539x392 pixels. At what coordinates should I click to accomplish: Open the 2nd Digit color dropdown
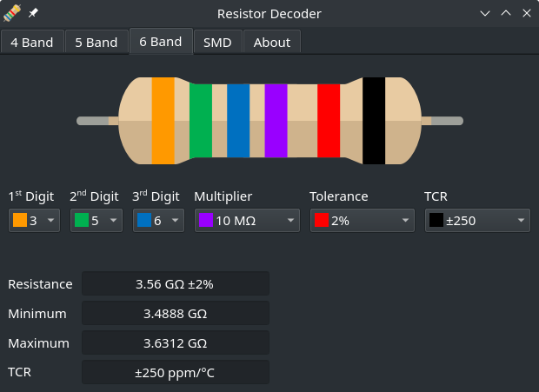tap(96, 221)
